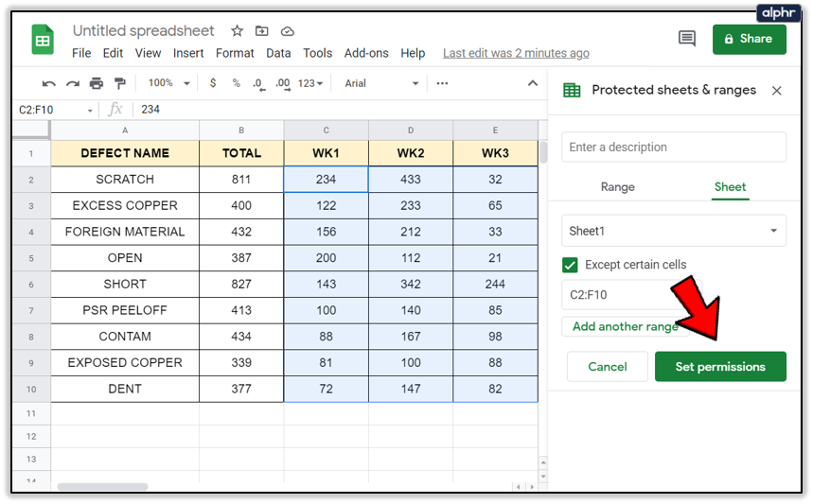Print the spreadsheet
Screen dimensions: 813x504
pyautogui.click(x=97, y=83)
